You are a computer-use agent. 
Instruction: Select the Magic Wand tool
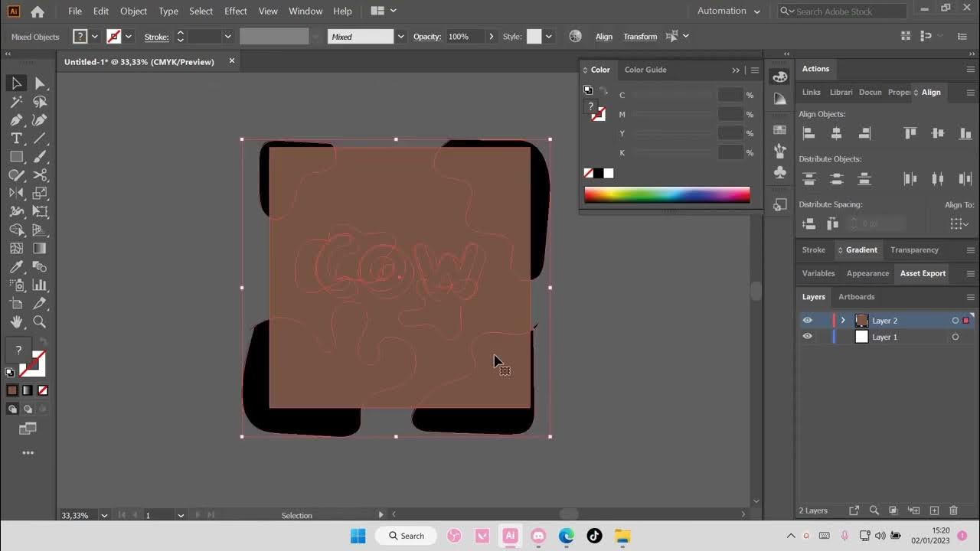coord(16,102)
